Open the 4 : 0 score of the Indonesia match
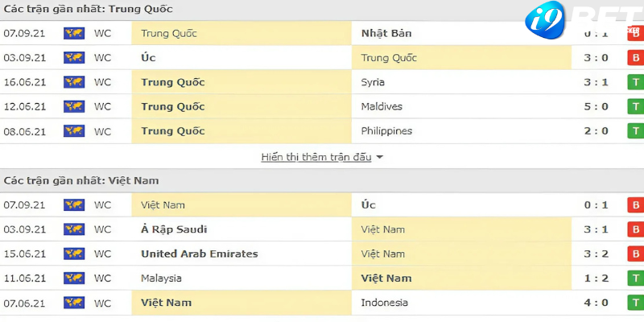 tap(597, 303)
